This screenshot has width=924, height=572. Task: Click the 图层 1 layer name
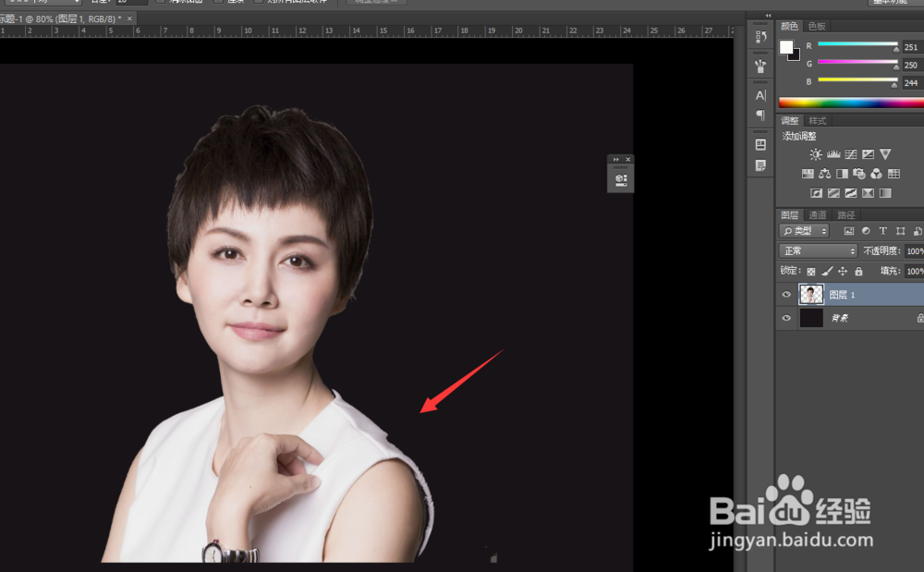842,295
